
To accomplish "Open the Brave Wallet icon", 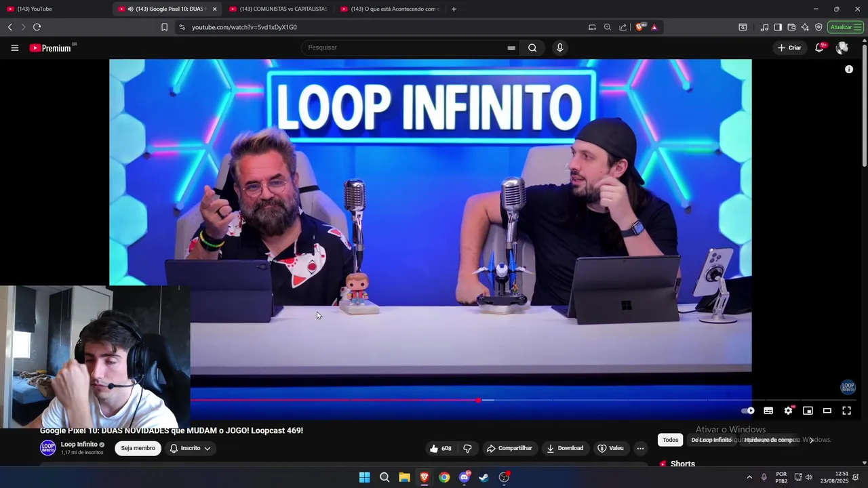I will click(791, 27).
